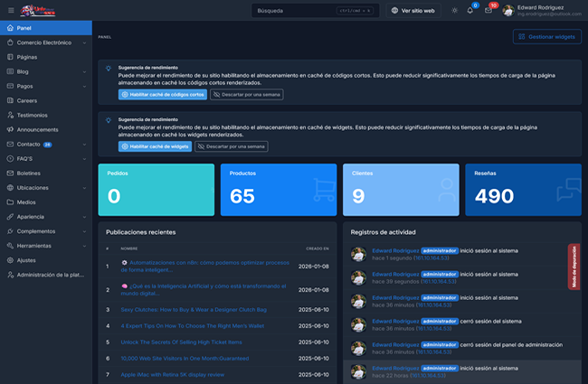Click the Boletines mail icon
Viewport: 588px width, 384px height.
(10, 173)
